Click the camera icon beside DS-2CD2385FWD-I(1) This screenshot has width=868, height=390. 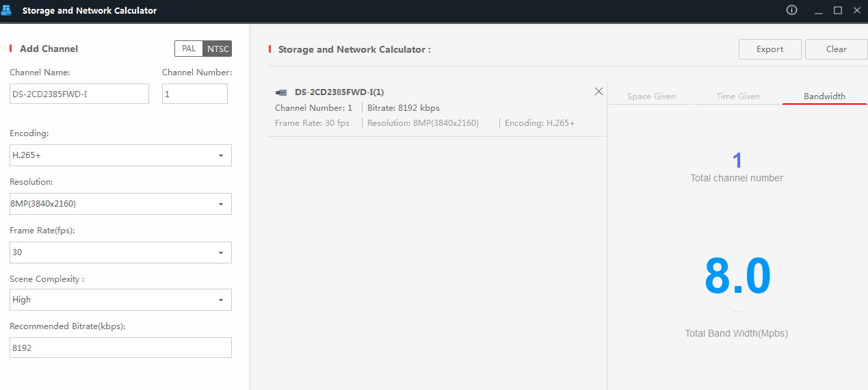(x=281, y=92)
